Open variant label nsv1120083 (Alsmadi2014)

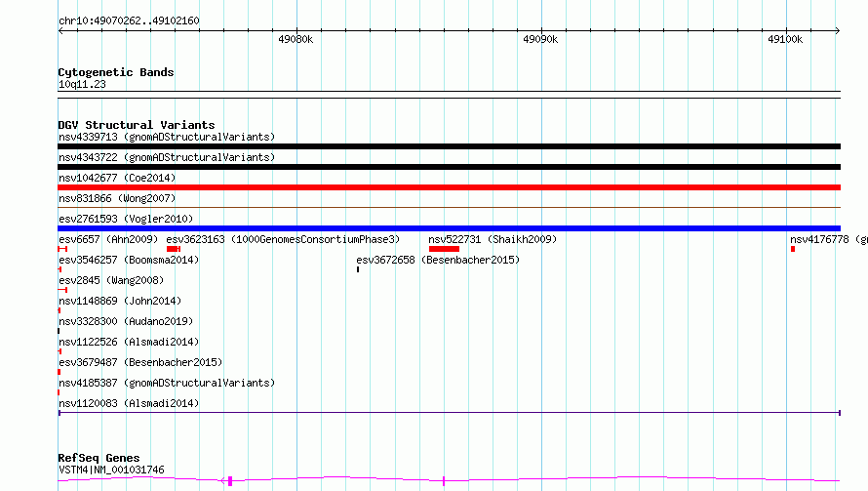point(129,403)
